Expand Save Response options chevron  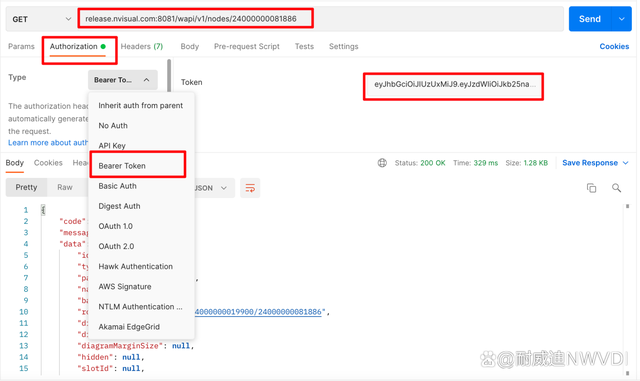625,163
